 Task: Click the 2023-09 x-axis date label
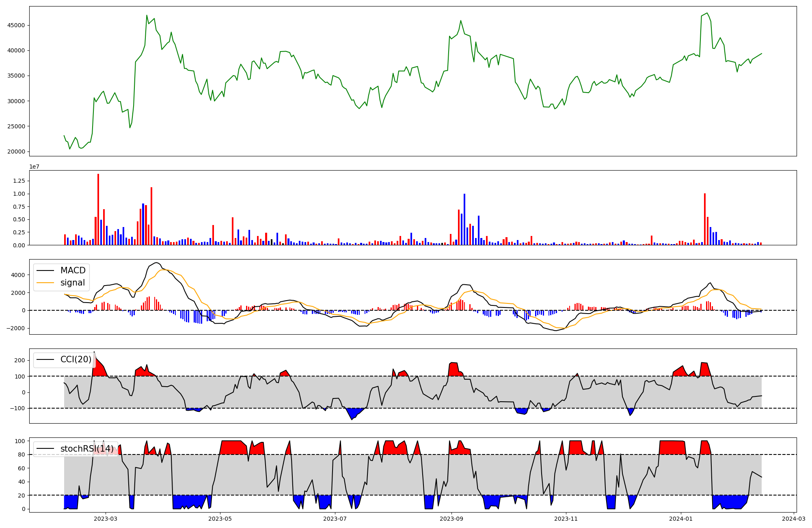click(x=451, y=519)
